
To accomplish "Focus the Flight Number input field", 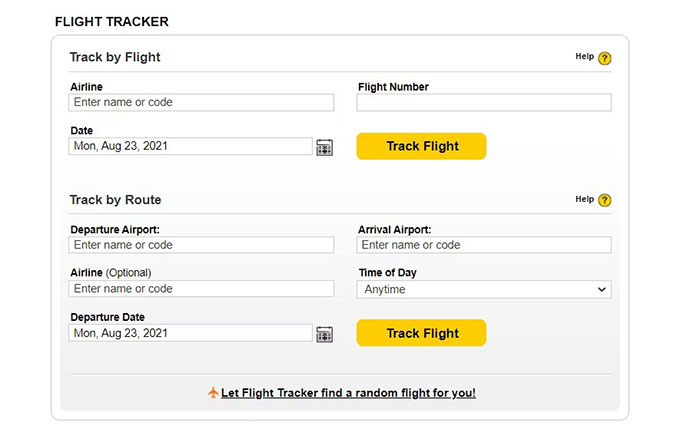I will coord(484,102).
